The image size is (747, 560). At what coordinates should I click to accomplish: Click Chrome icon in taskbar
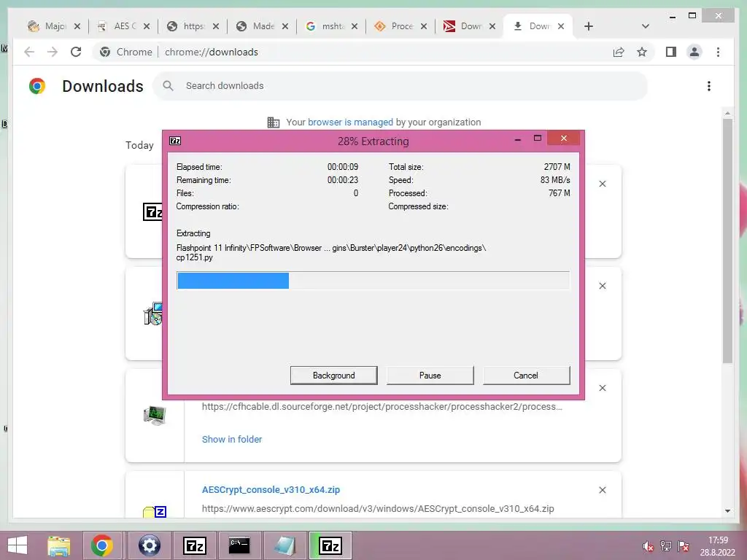[x=102, y=545]
